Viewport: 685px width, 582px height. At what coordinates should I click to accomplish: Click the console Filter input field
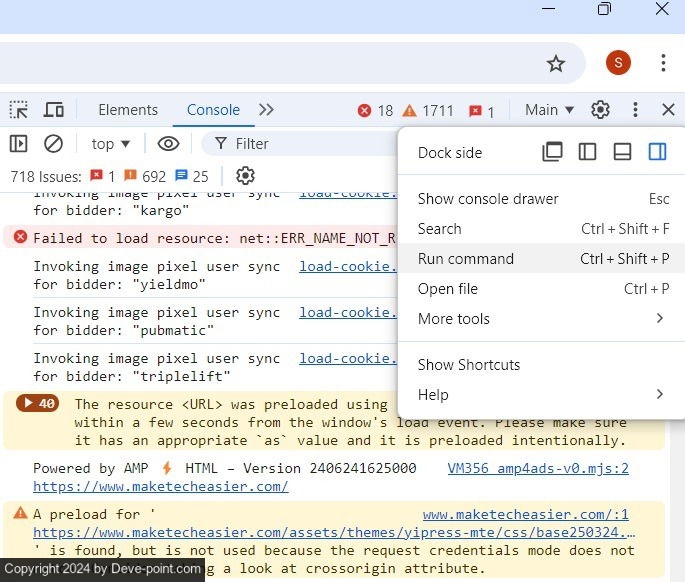tap(300, 144)
